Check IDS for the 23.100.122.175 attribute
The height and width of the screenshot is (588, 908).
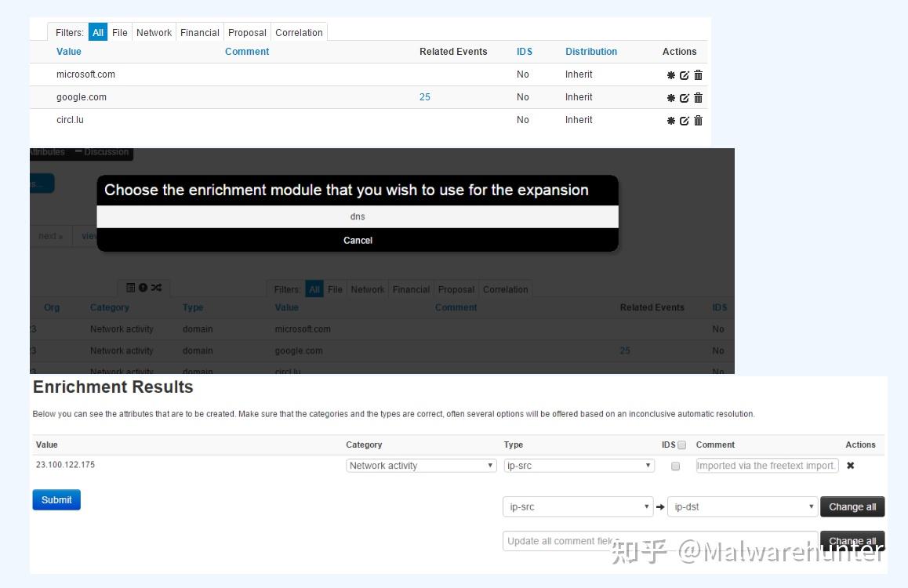click(676, 465)
